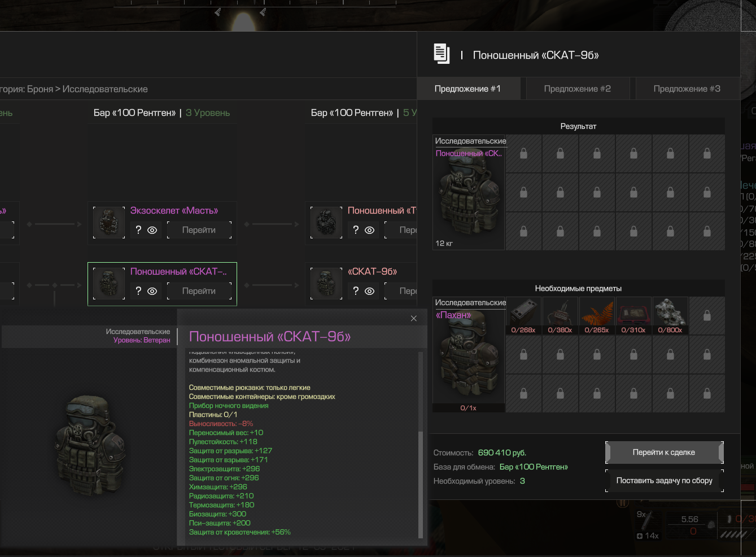Image resolution: width=756 pixels, height=557 pixels.
Task: Click the Выносливость: -8% stat line
Action: click(x=221, y=424)
